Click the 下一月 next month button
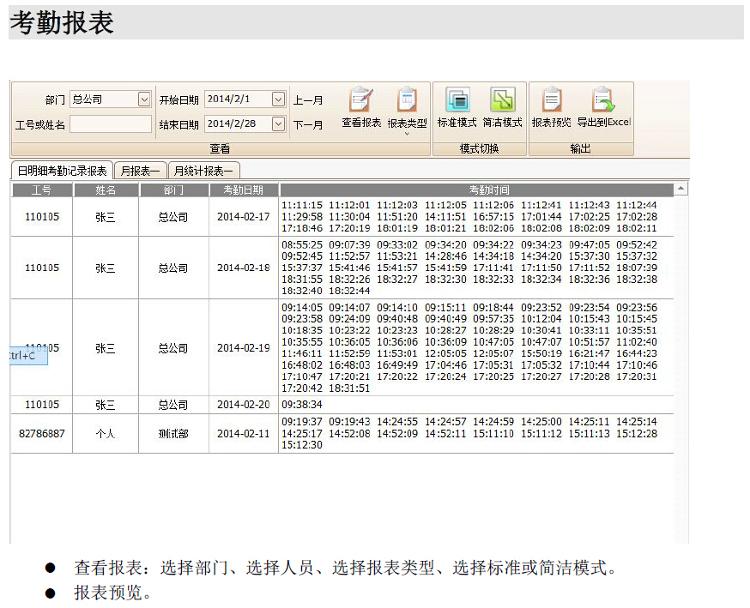This screenshot has width=750, height=608. coord(308,125)
